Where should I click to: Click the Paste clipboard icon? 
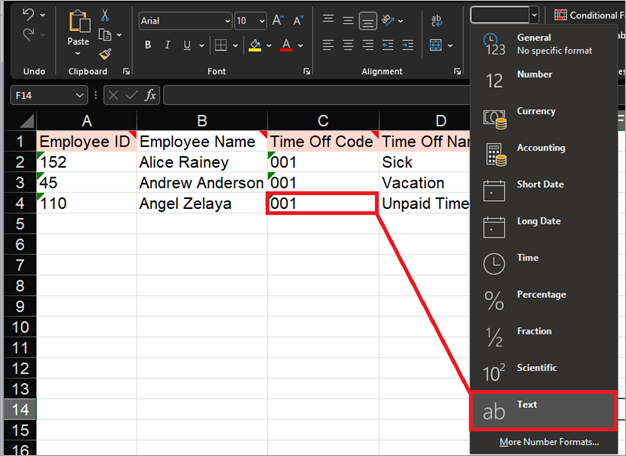pyautogui.click(x=79, y=21)
